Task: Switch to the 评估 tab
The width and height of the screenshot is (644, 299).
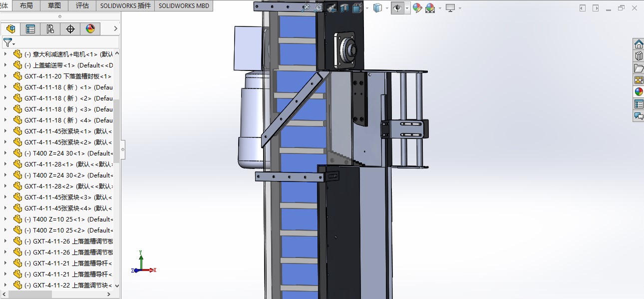Action: click(x=82, y=5)
